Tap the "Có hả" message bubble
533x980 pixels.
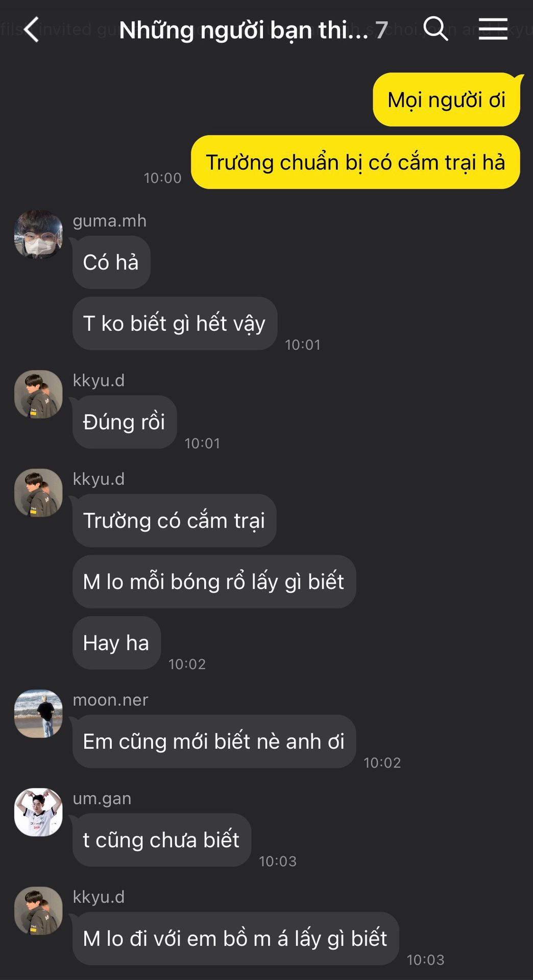tap(111, 262)
